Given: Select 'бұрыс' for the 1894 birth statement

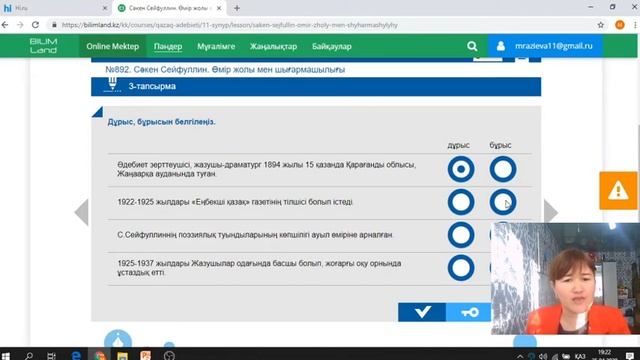Looking at the screenshot, I should [503, 169].
